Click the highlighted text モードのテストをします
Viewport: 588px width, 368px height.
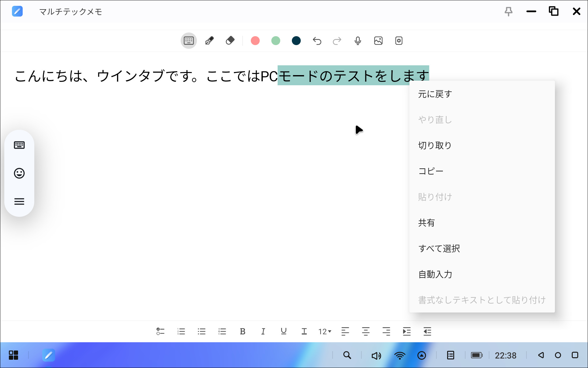coord(353,75)
